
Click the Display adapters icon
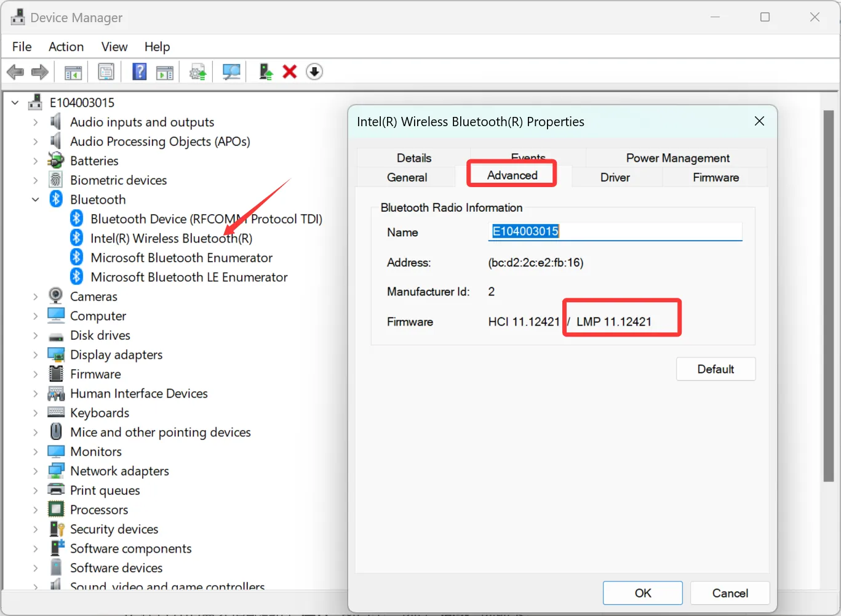click(x=56, y=354)
